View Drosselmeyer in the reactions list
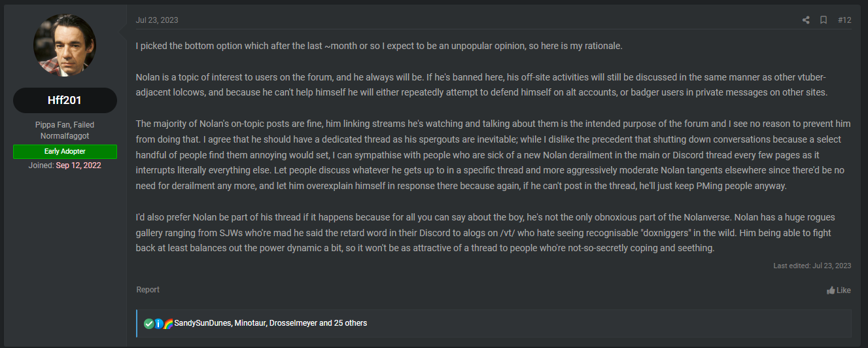 pyautogui.click(x=293, y=323)
